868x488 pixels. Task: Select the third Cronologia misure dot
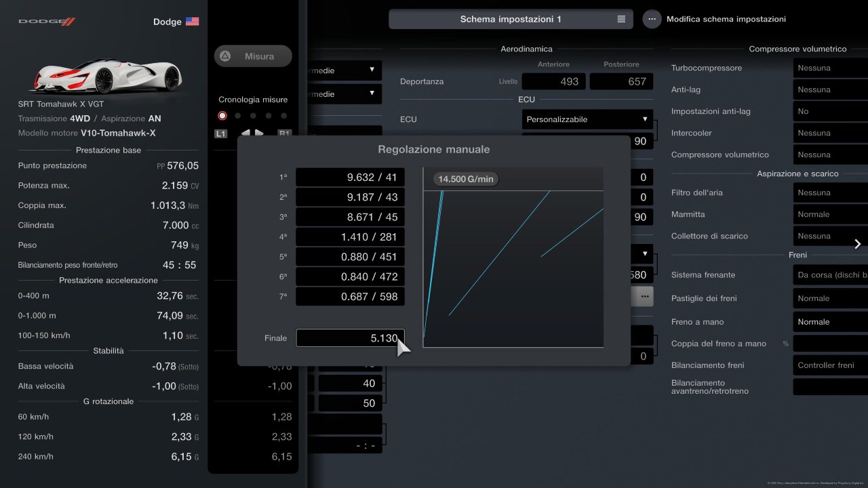253,116
